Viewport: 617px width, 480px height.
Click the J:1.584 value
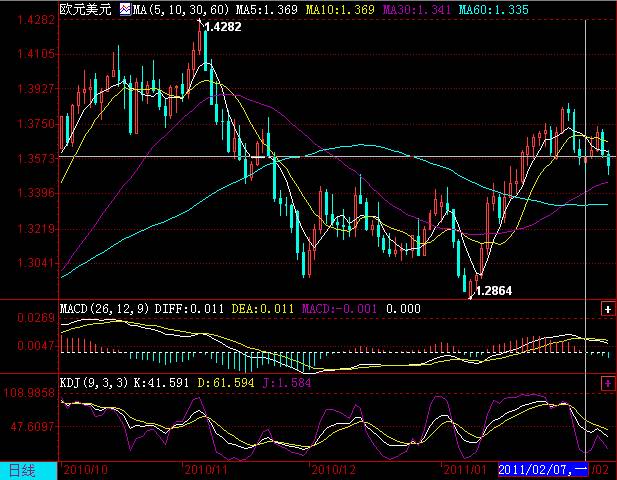point(286,382)
